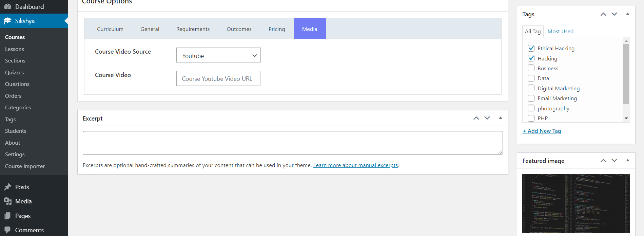Click the Pages icon in sidebar
The width and height of the screenshot is (644, 236).
point(7,216)
